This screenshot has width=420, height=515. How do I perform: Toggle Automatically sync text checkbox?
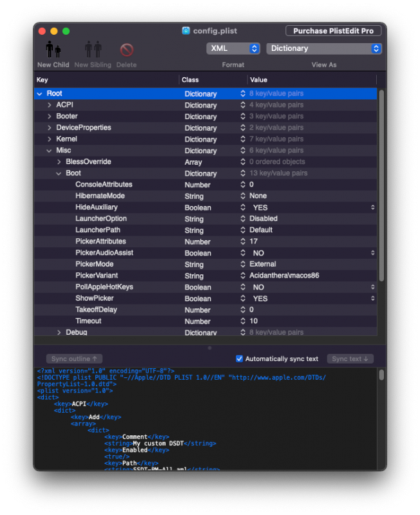pos(240,359)
